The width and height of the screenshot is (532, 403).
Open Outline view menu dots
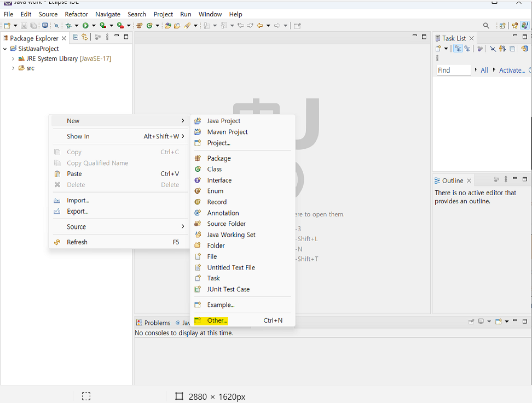coord(506,179)
